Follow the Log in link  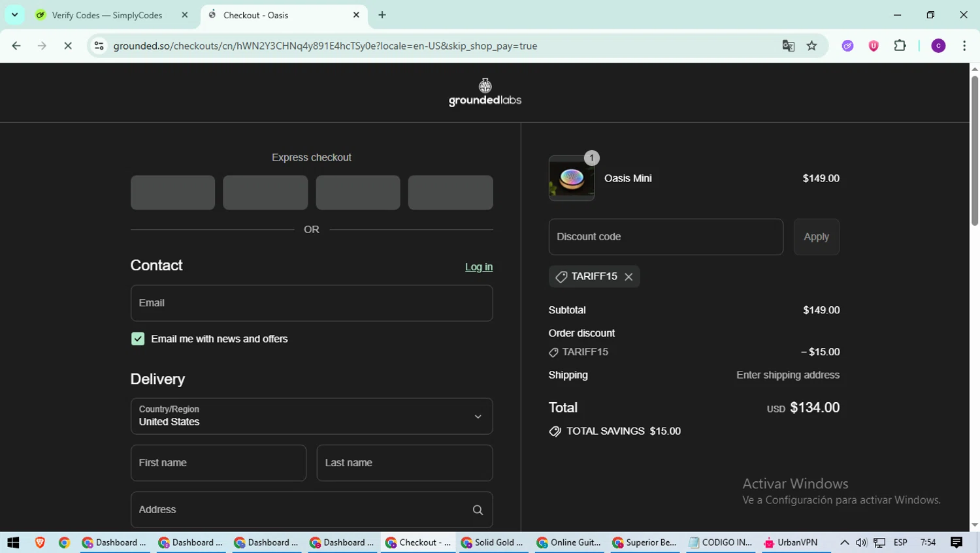[x=479, y=267]
